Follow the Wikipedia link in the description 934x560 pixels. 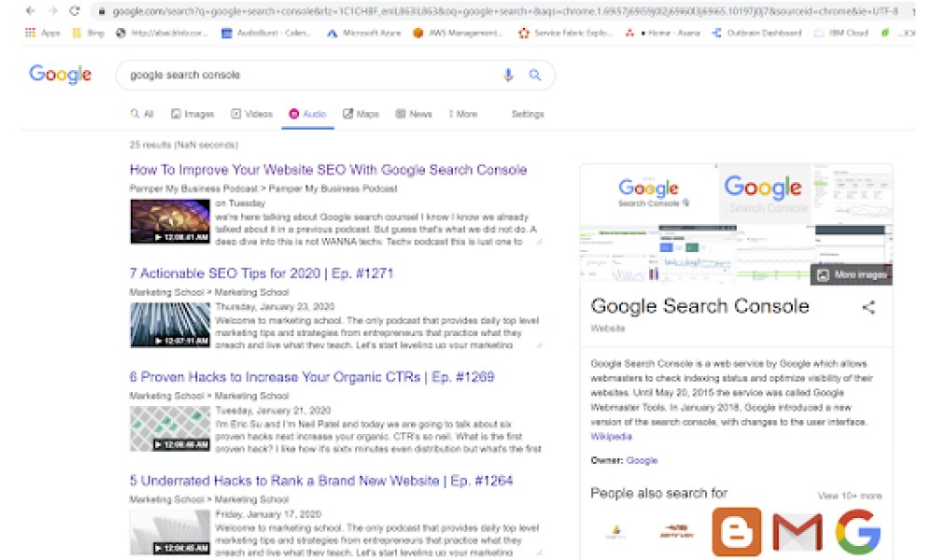coord(611,436)
